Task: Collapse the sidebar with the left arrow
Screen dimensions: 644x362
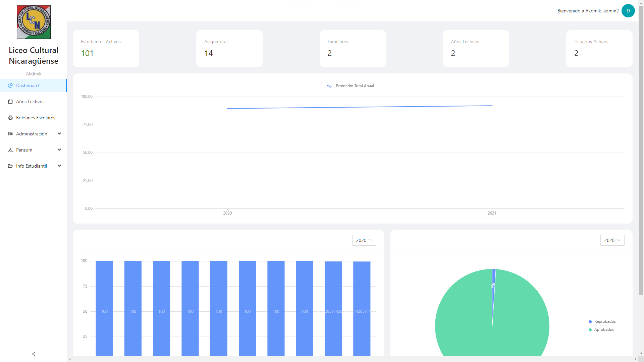Action: tap(33, 354)
